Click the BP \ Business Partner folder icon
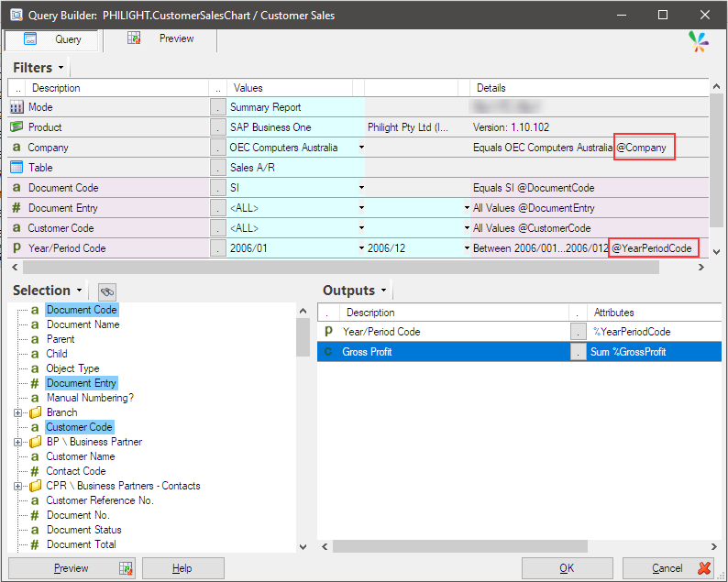728x582 pixels. 35,442
